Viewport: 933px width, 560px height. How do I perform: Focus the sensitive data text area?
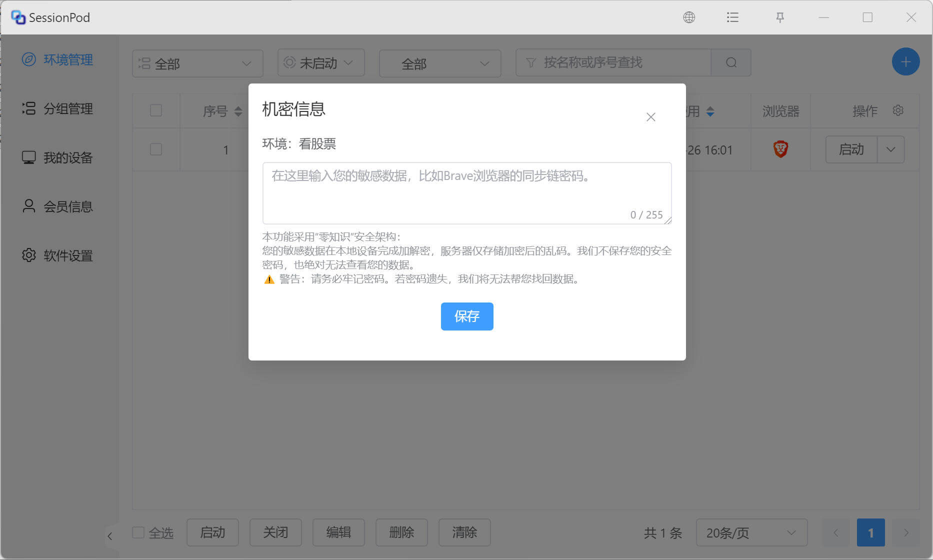pyautogui.click(x=467, y=193)
